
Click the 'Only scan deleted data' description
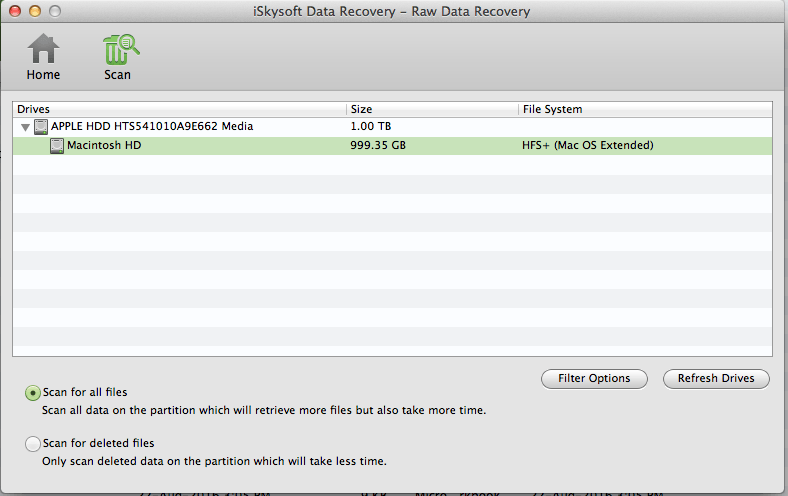pyautogui.click(x=214, y=461)
